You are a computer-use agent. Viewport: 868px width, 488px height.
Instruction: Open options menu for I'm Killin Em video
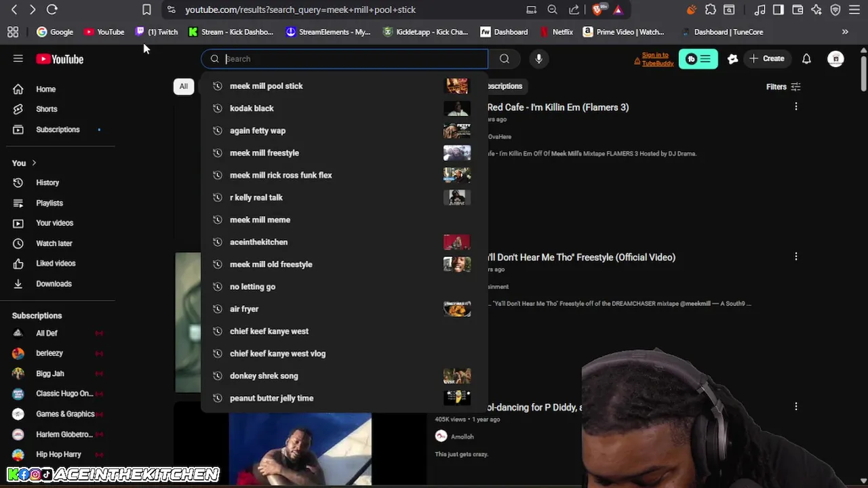click(x=796, y=106)
